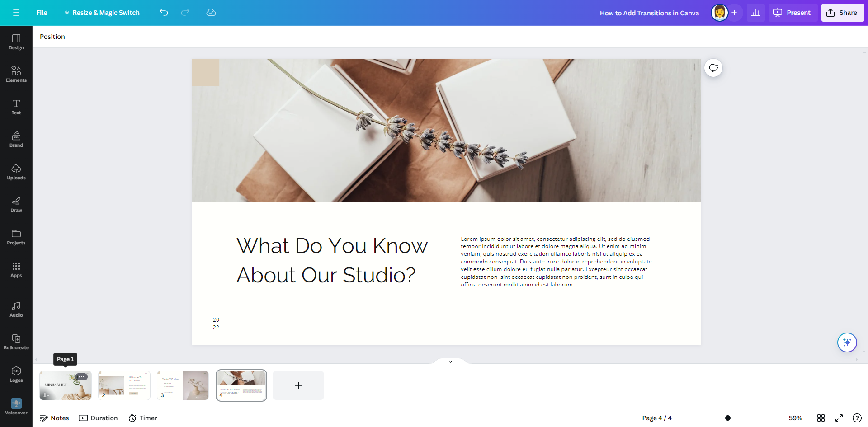Image resolution: width=868 pixels, height=427 pixels.
Task: Collapse the page thumbnails strip
Action: (450, 361)
